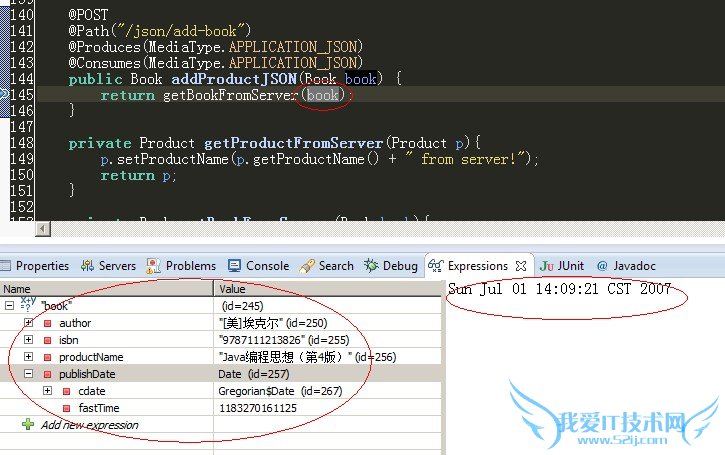Screen dimensions: 725x455
Task: Click getProductFromServer method name in editor
Action: [294, 143]
